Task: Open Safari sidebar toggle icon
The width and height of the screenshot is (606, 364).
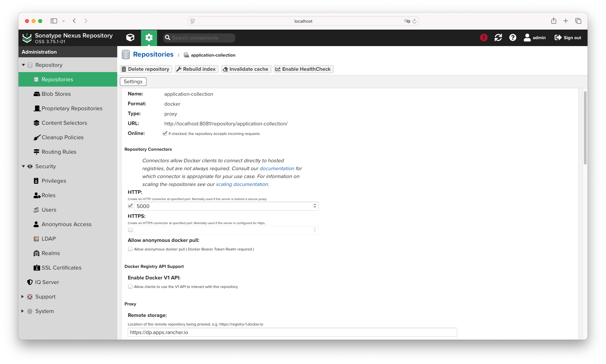Action: click(x=54, y=21)
